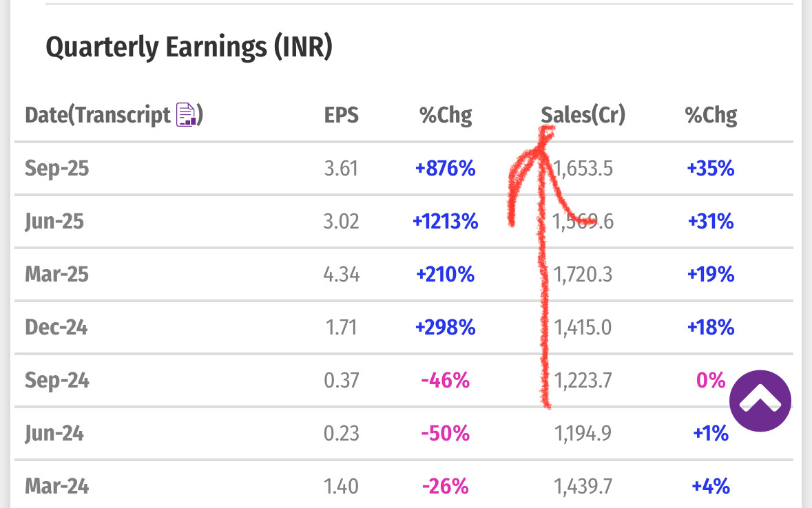The height and width of the screenshot is (508, 812).
Task: Click the transcript document icon in header
Action: tap(187, 114)
